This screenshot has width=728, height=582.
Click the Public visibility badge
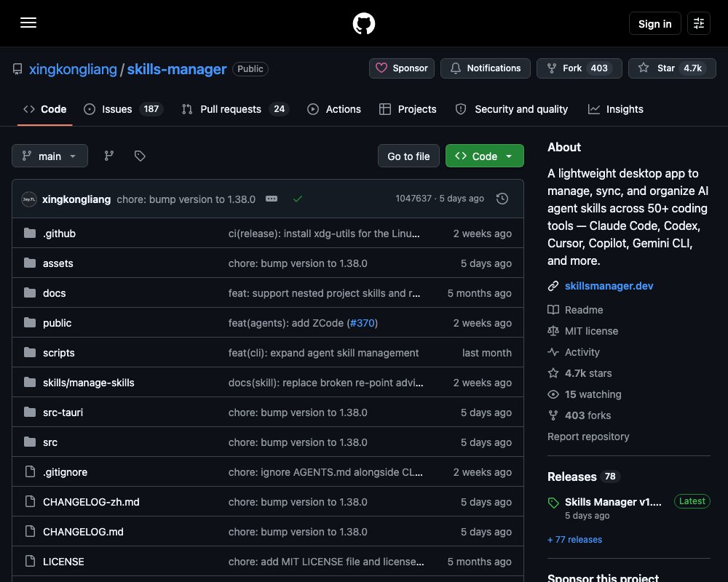(x=250, y=68)
